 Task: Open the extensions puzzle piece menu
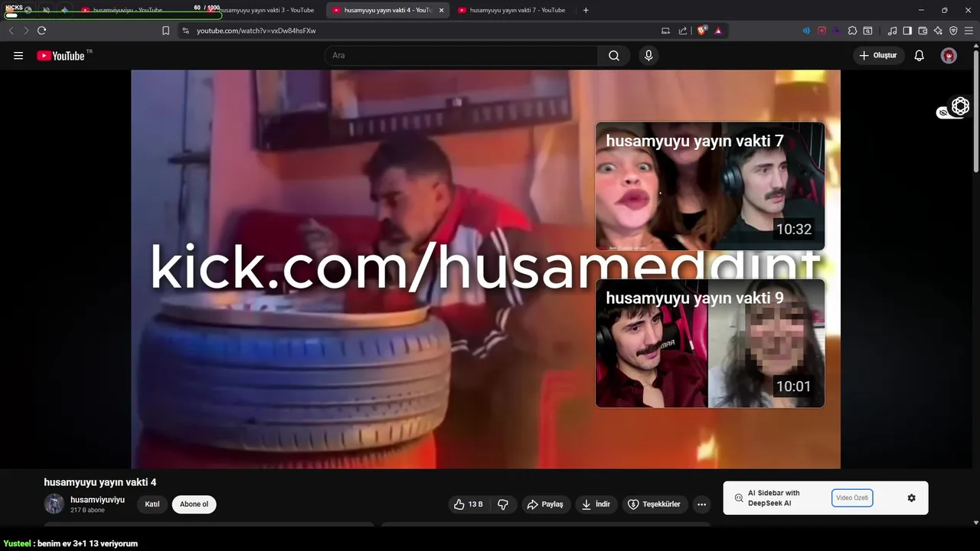click(852, 31)
